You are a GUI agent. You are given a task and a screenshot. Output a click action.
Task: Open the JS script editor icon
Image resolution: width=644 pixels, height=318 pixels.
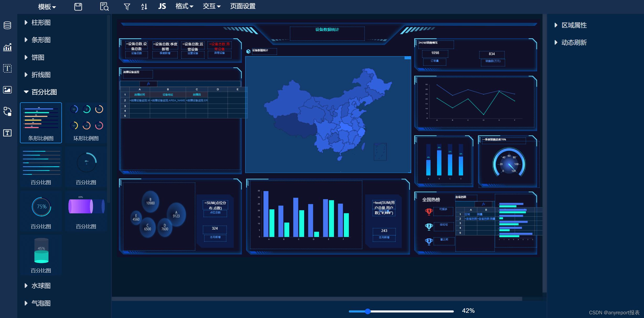coord(162,6)
